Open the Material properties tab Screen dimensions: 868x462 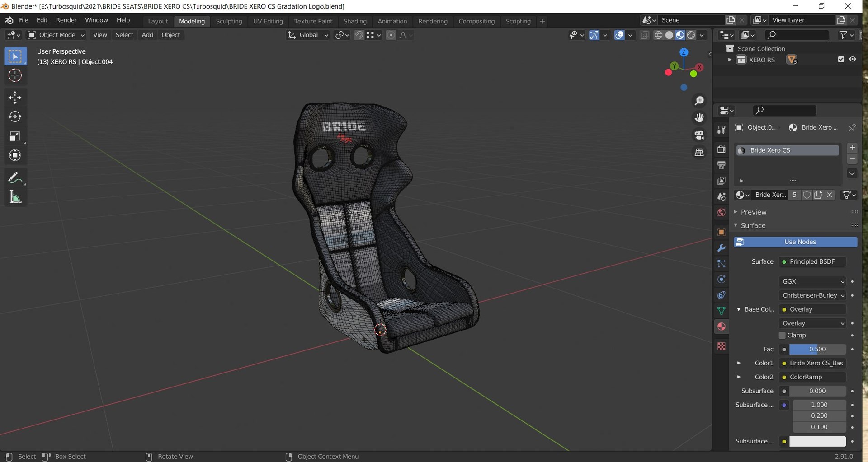(x=722, y=327)
